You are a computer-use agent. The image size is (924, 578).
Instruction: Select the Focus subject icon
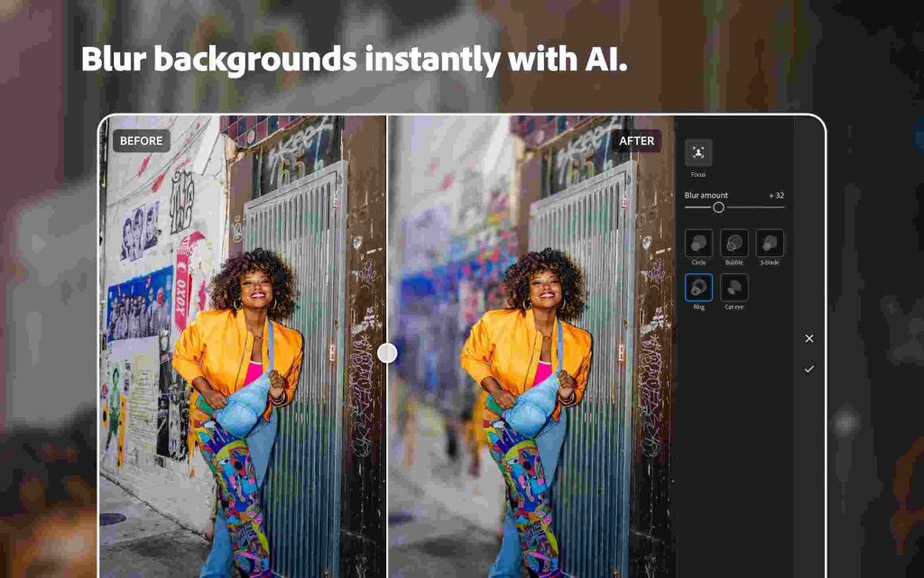click(698, 153)
